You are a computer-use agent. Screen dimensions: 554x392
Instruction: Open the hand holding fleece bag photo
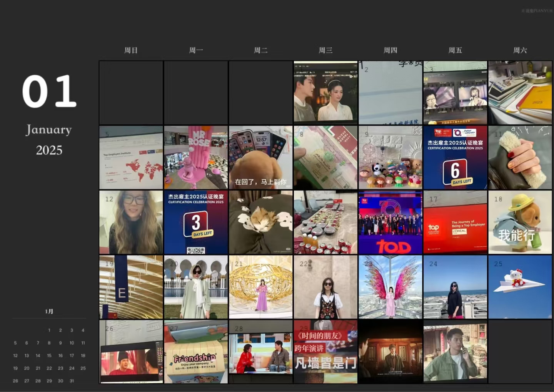click(520, 157)
